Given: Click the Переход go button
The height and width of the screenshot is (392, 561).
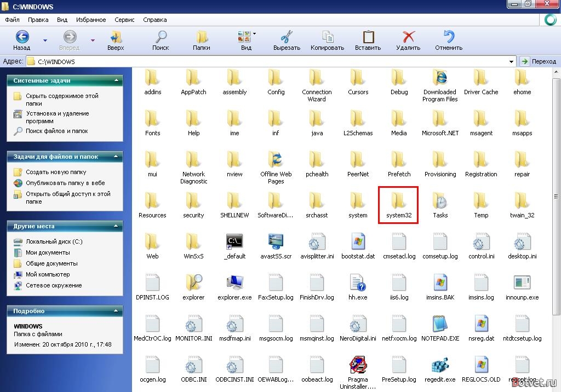Looking at the screenshot, I should pyautogui.click(x=539, y=61).
